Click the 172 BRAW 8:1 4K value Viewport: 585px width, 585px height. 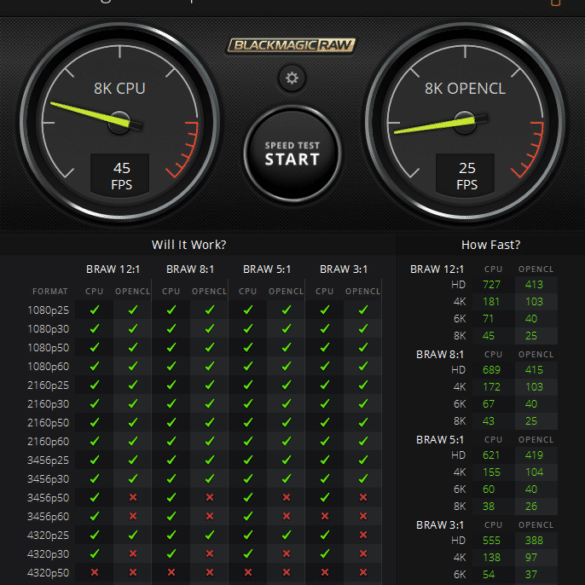coord(491,387)
